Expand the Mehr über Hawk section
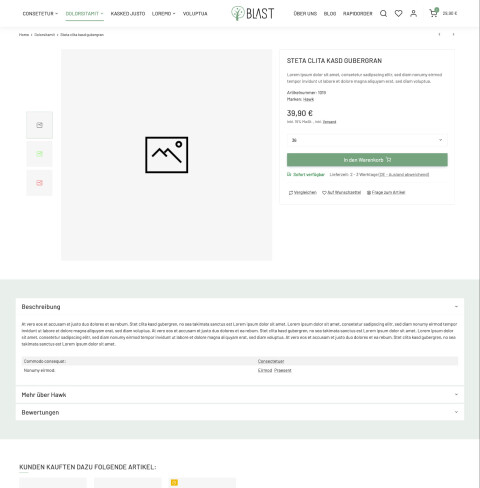 (240, 395)
